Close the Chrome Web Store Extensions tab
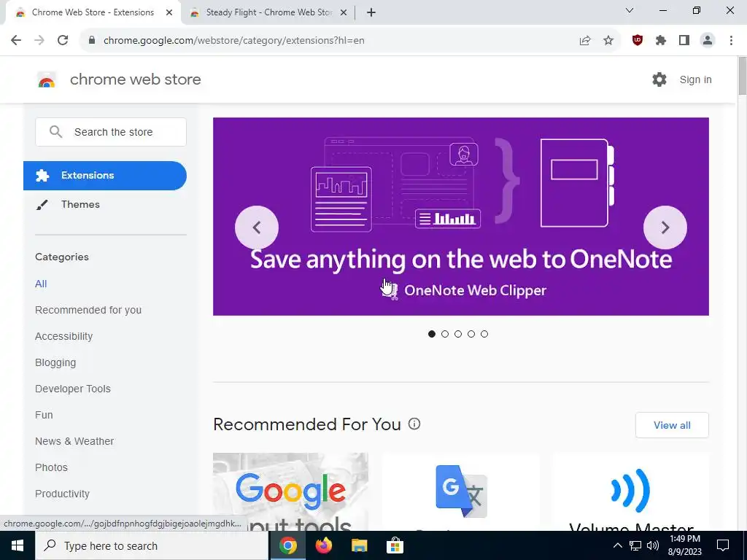This screenshot has height=560, width=747. tap(169, 13)
